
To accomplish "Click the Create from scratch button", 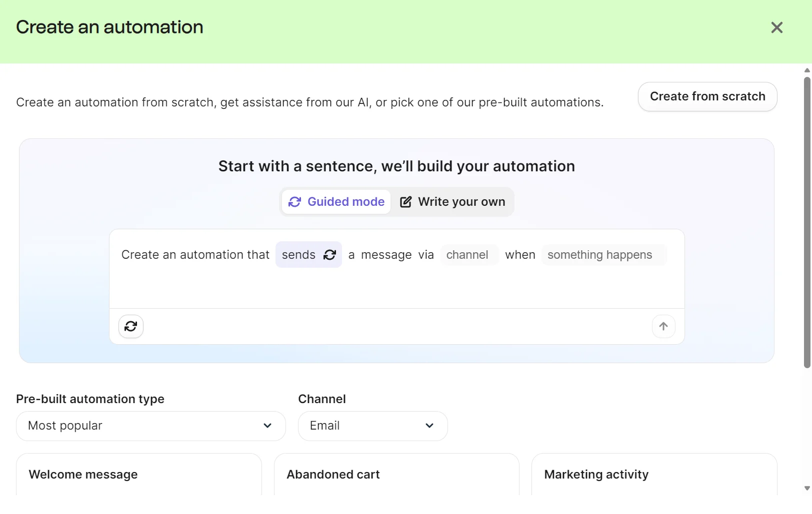I will pos(707,96).
